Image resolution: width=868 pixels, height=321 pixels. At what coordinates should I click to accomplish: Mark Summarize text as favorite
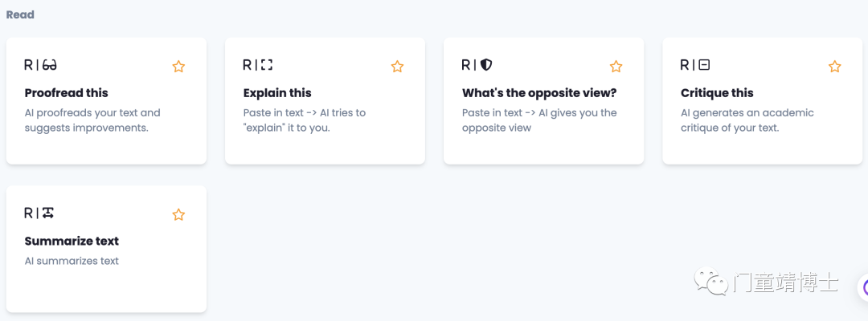click(x=178, y=214)
